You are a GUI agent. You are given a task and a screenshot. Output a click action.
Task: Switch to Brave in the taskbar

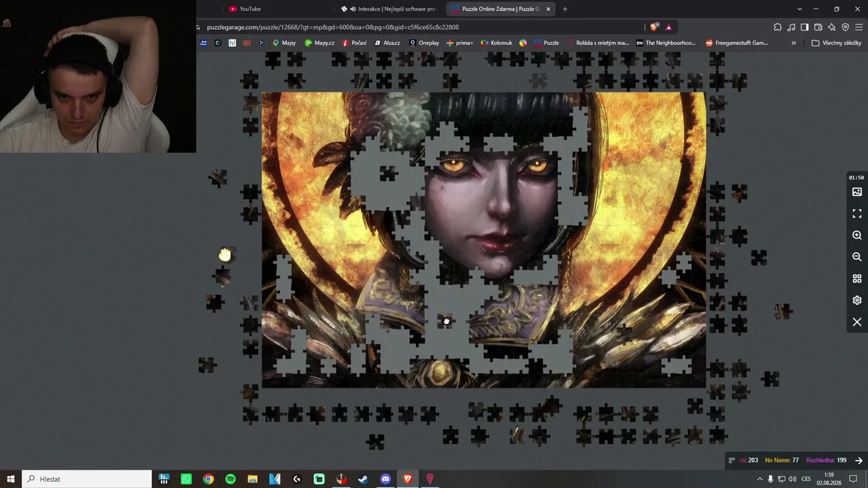(x=408, y=479)
